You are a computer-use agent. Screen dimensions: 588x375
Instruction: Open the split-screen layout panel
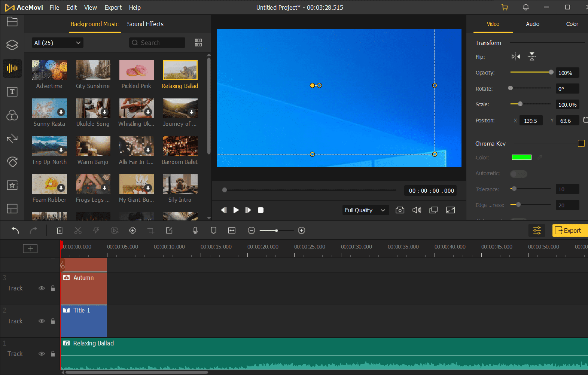(x=12, y=208)
